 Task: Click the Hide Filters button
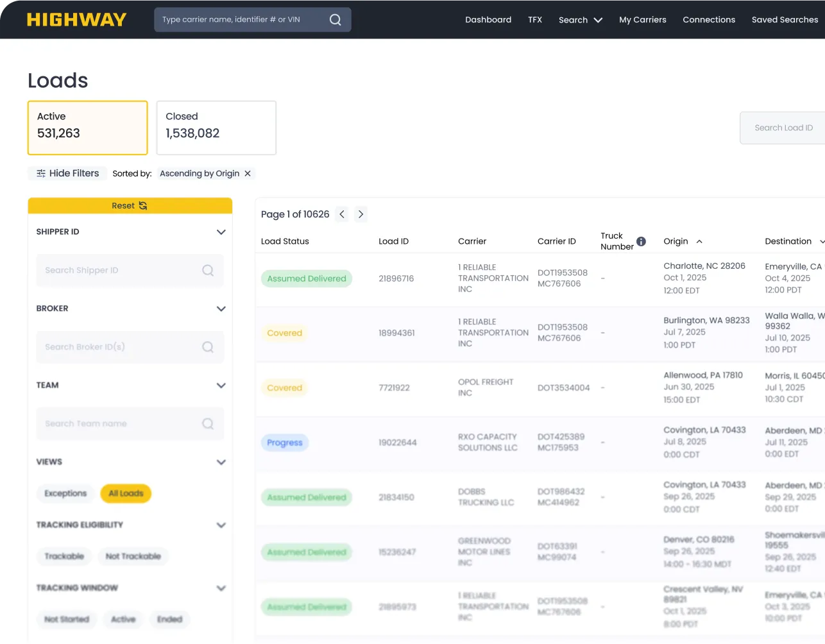tap(67, 173)
